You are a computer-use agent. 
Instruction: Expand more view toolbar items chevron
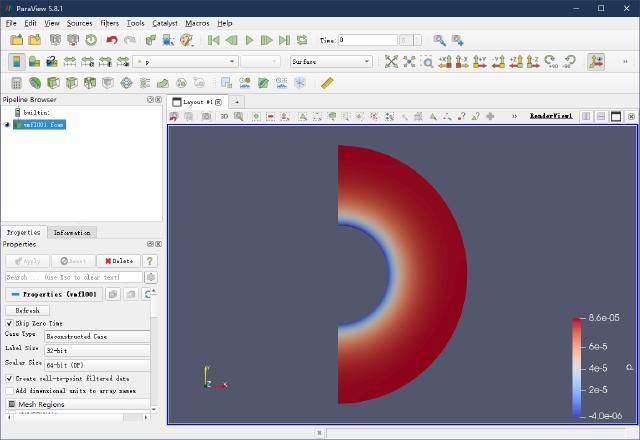pos(514,116)
